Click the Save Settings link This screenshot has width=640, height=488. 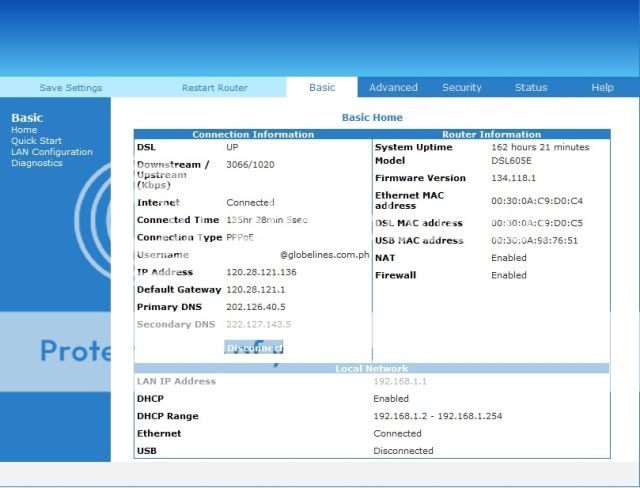point(70,88)
